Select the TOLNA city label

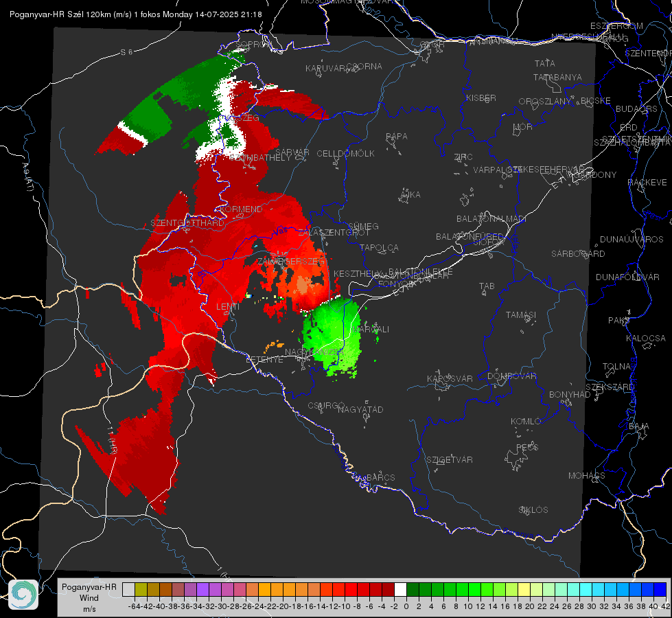coord(616,366)
